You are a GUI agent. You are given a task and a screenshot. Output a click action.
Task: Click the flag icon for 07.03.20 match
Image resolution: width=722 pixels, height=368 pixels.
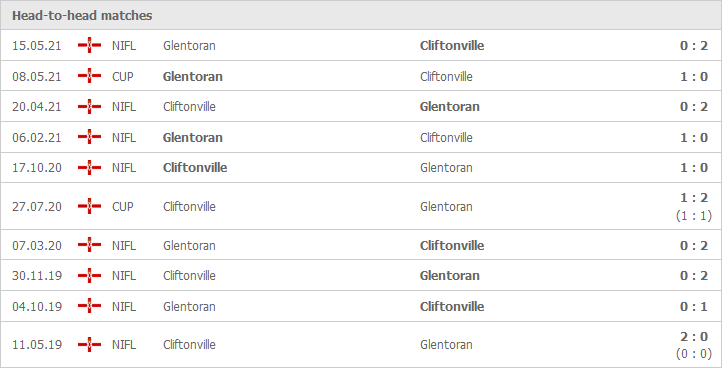coord(89,245)
